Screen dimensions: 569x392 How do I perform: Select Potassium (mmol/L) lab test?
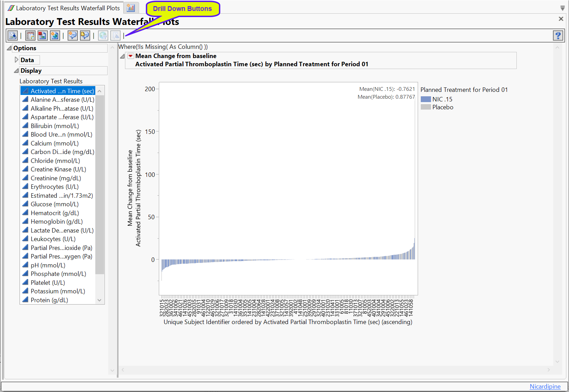[x=58, y=291]
